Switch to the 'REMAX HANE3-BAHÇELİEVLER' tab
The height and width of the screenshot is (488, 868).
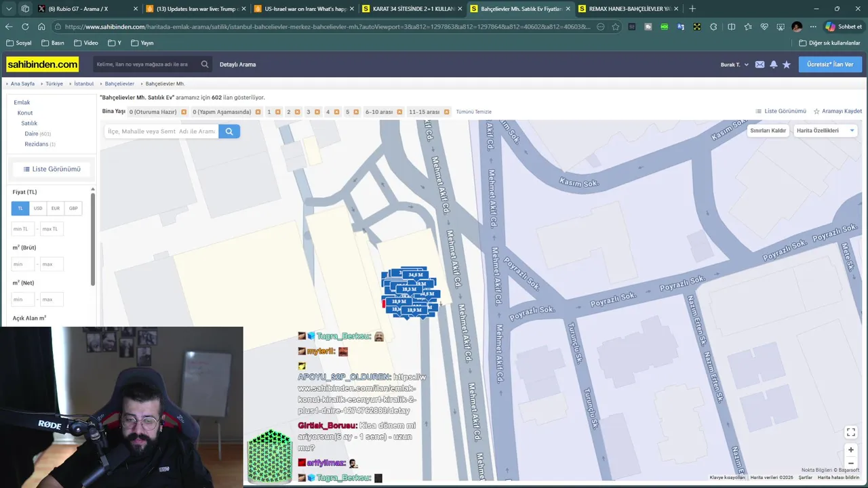[629, 9]
